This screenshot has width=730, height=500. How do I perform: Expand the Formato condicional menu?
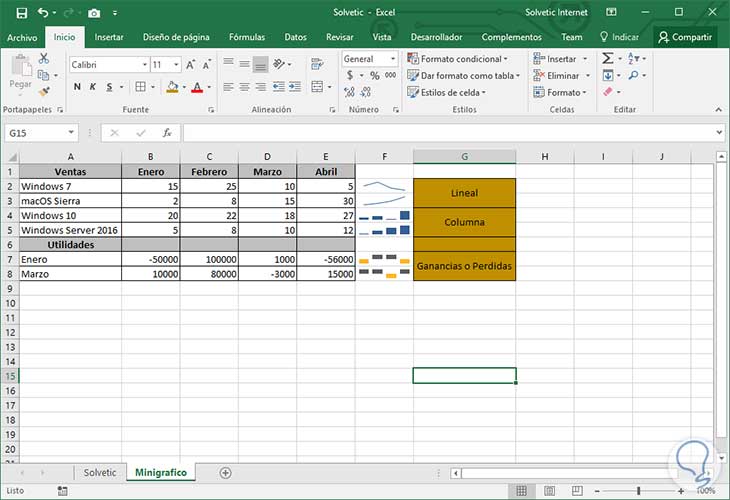(x=457, y=59)
